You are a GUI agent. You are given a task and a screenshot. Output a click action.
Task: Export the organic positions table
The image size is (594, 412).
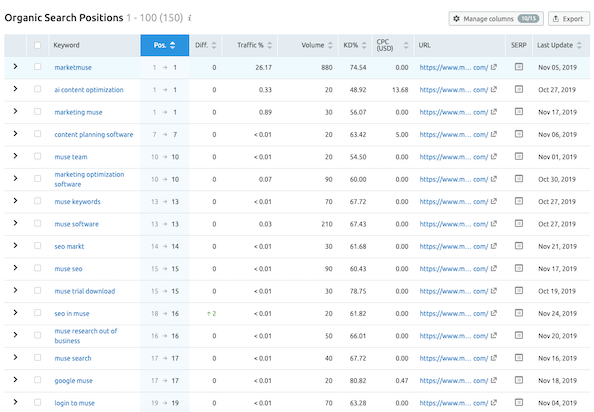569,19
